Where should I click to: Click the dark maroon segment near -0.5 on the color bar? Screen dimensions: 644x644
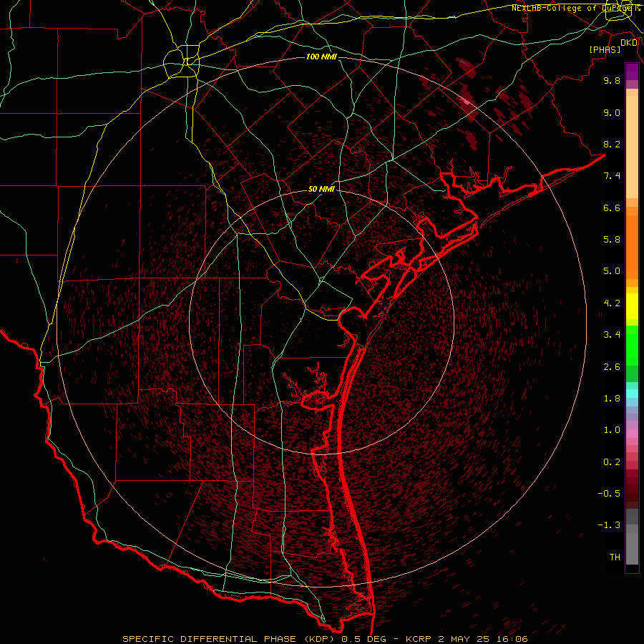pos(632,493)
